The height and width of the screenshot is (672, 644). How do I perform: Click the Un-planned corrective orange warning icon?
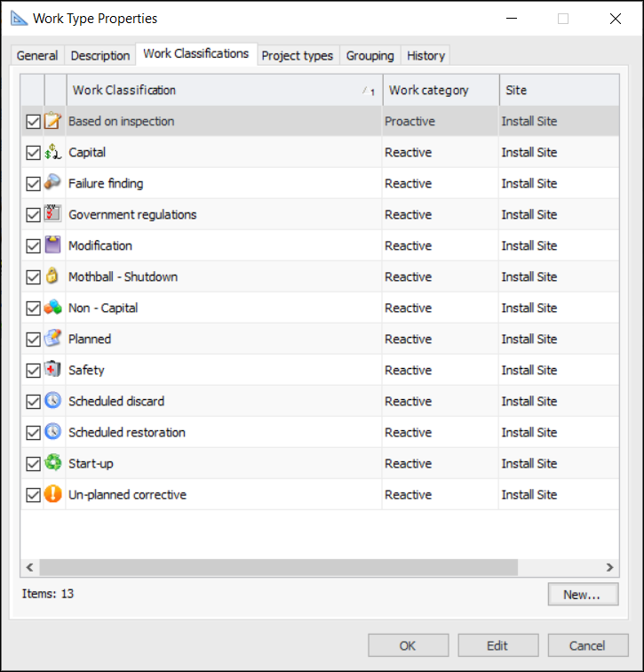[x=54, y=495]
